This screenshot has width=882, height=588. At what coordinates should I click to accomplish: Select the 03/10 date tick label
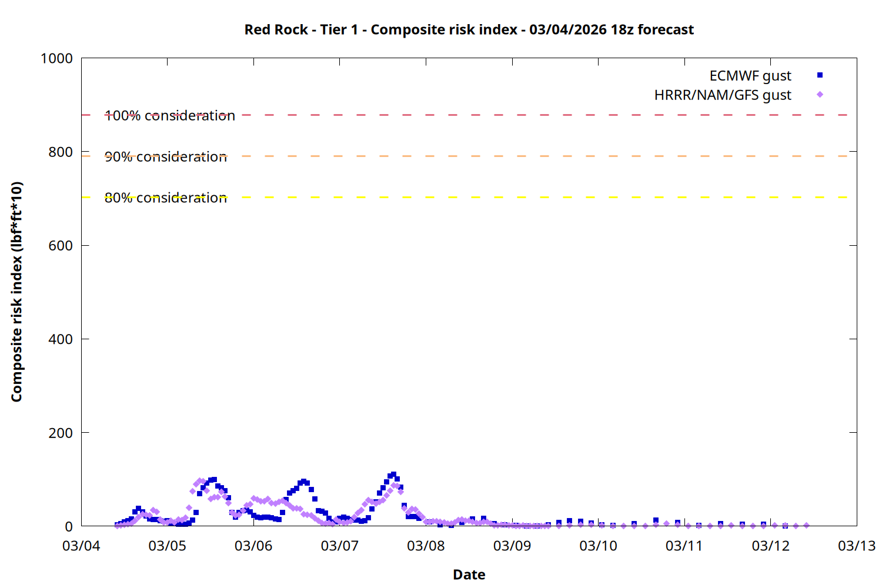pyautogui.click(x=598, y=546)
